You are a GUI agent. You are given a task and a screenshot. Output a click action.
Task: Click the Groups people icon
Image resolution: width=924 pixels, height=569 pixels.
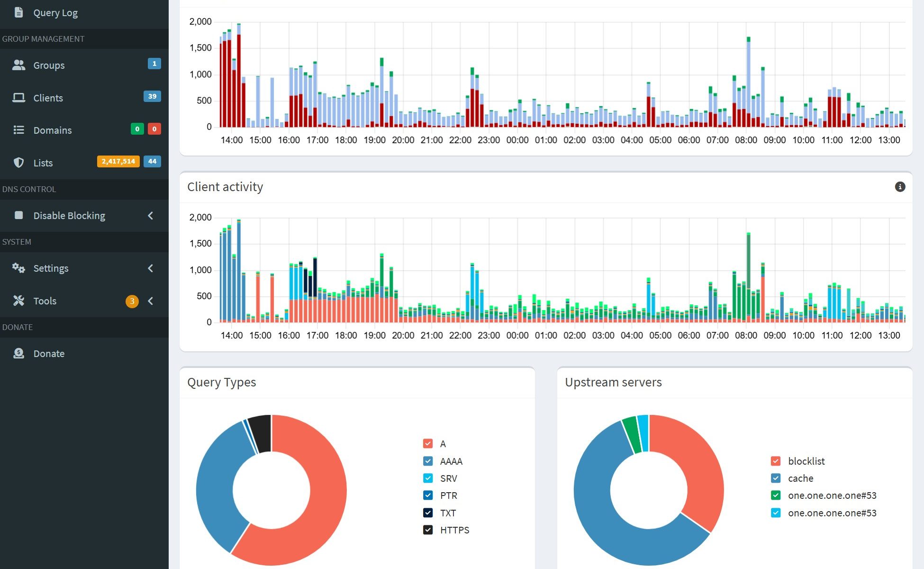point(18,65)
